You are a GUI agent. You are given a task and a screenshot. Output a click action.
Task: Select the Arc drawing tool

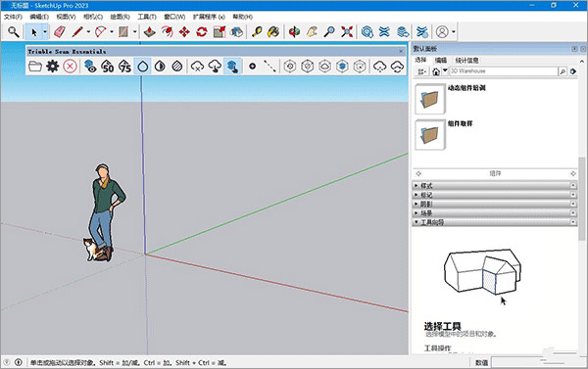[x=101, y=32]
